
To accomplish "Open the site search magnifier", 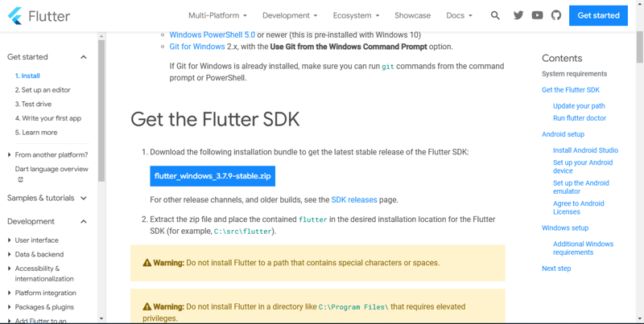I will point(495,15).
